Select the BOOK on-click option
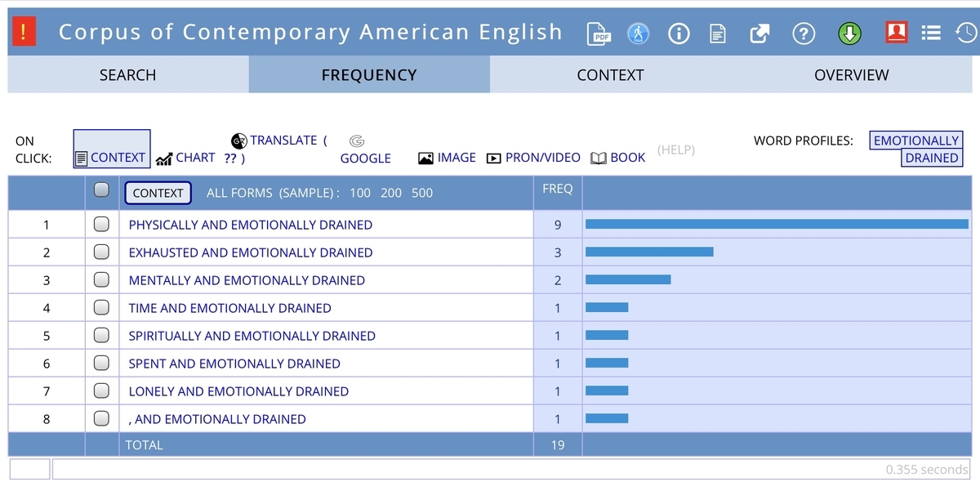Viewport: 980px width, 482px height. coord(628,158)
